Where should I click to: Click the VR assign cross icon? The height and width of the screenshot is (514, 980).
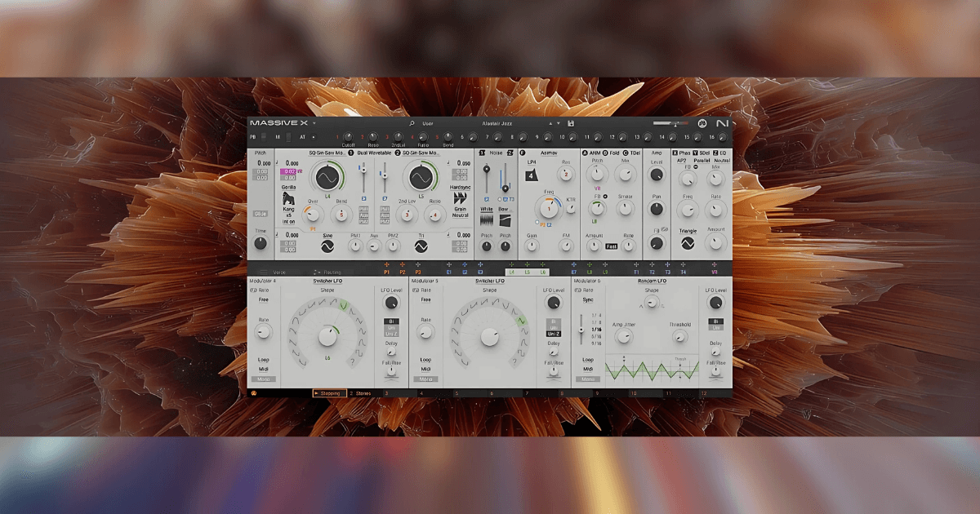coord(714,264)
